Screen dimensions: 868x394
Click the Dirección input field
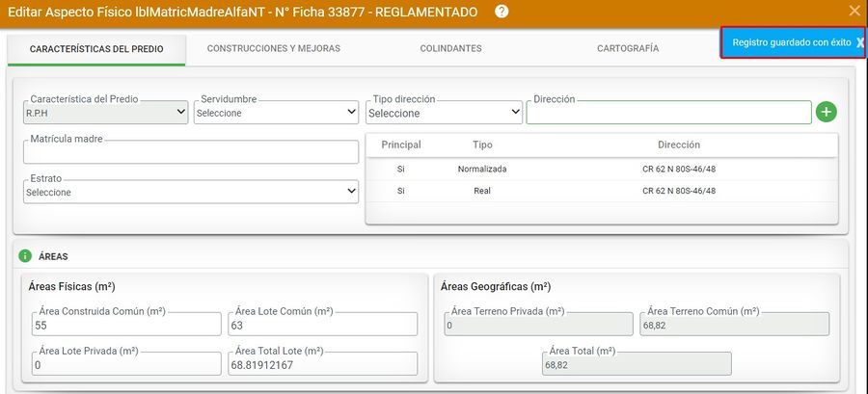668,113
